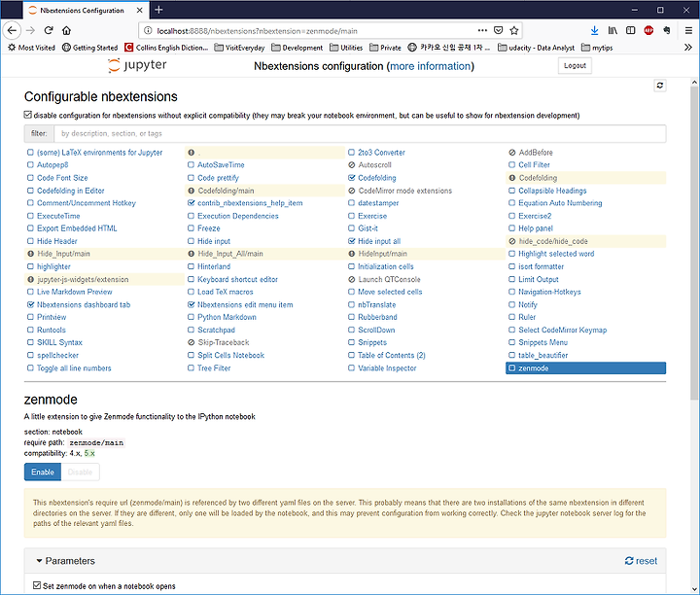The image size is (700, 595).
Task: Select the Snippets Menu extension
Action: (x=542, y=342)
